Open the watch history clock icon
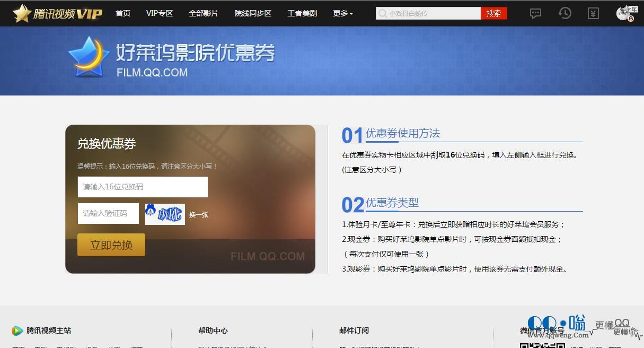Screen dimensions: 644x348 pos(565,13)
